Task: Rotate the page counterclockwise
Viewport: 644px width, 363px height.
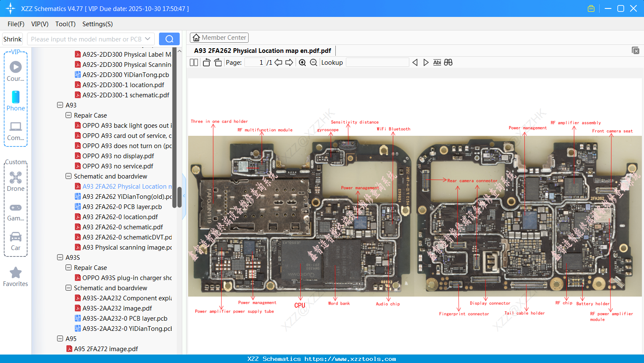Action: tap(206, 63)
